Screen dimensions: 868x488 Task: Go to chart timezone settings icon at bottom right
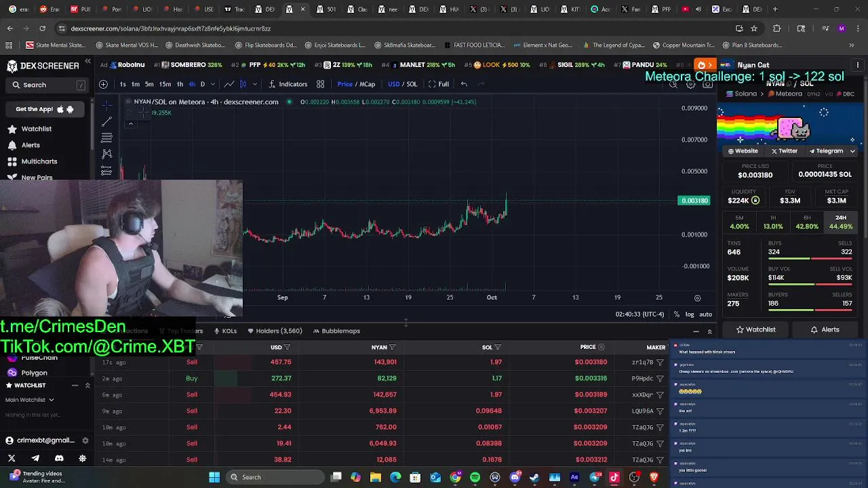point(697,298)
